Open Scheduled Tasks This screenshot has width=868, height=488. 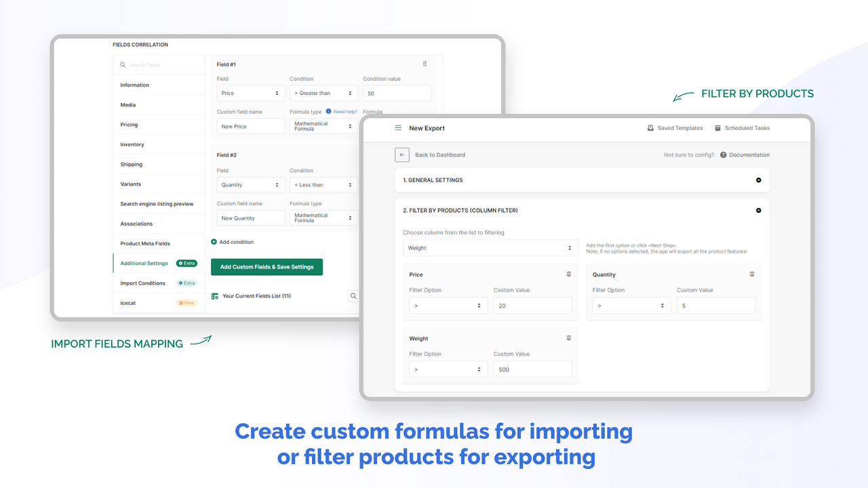pos(743,128)
